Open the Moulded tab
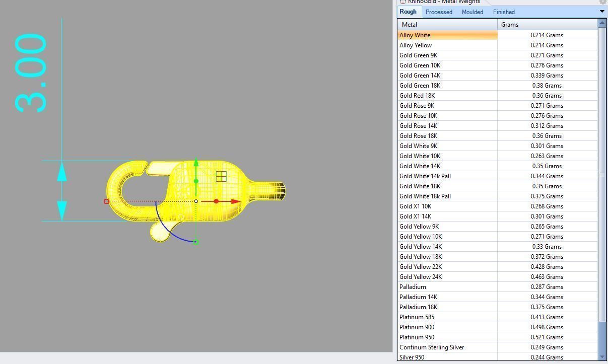608x364 pixels. coord(472,12)
